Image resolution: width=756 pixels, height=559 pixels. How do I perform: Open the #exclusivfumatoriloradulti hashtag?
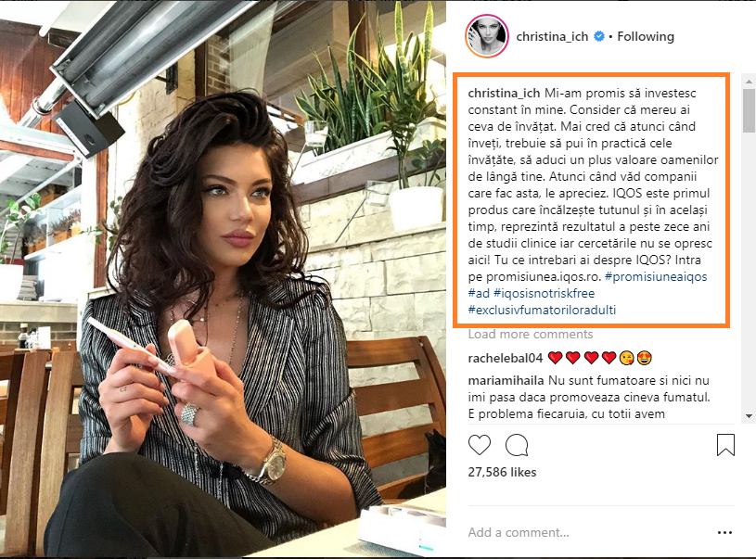[542, 310]
